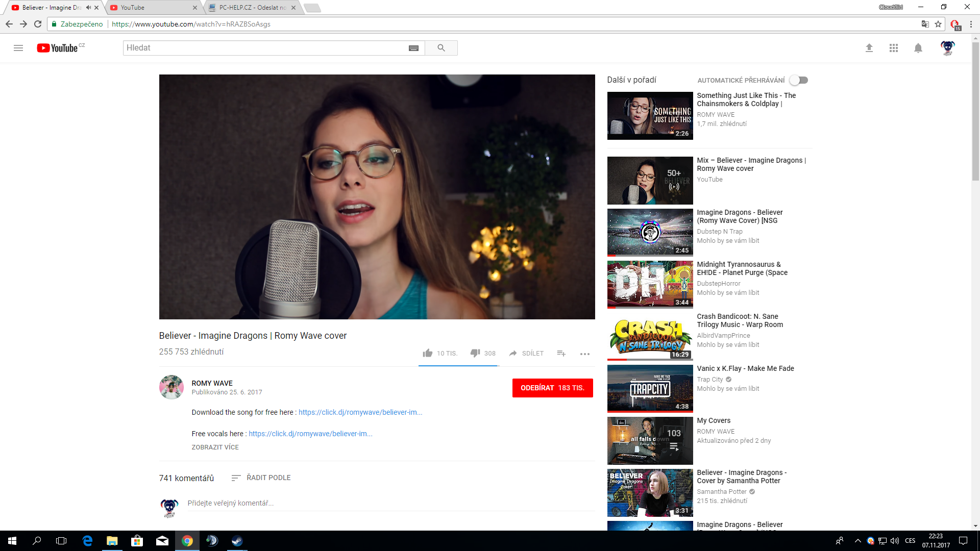Click the thumbs down dislike icon
Image resolution: width=980 pixels, height=551 pixels.
click(x=475, y=353)
